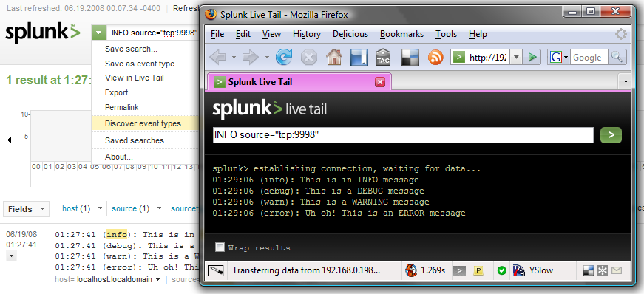Go to Home page via house icon
644x294 pixels.
click(x=334, y=57)
